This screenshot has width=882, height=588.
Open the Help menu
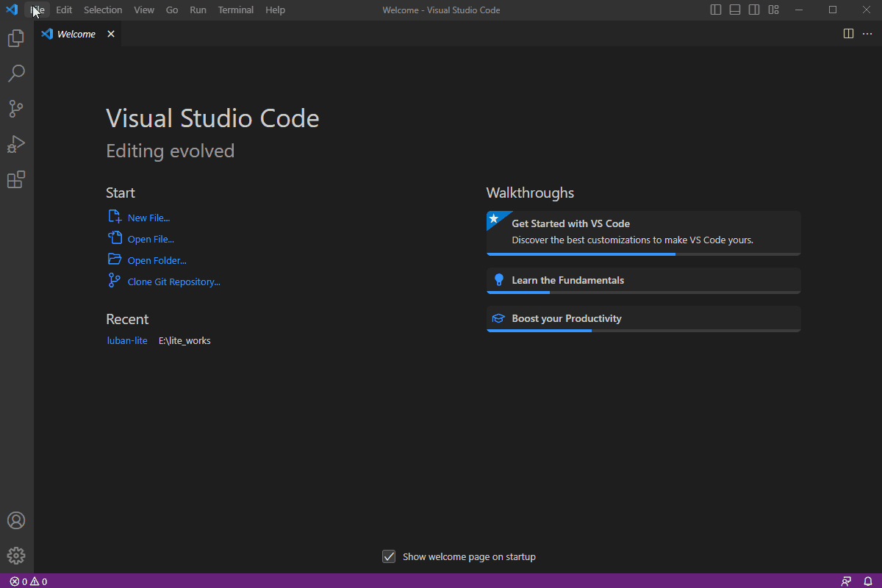276,10
